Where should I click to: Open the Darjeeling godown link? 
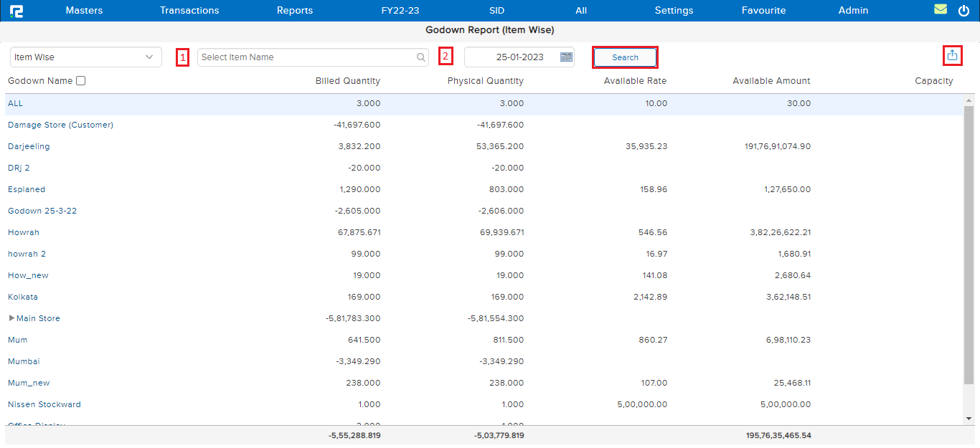pyautogui.click(x=29, y=146)
